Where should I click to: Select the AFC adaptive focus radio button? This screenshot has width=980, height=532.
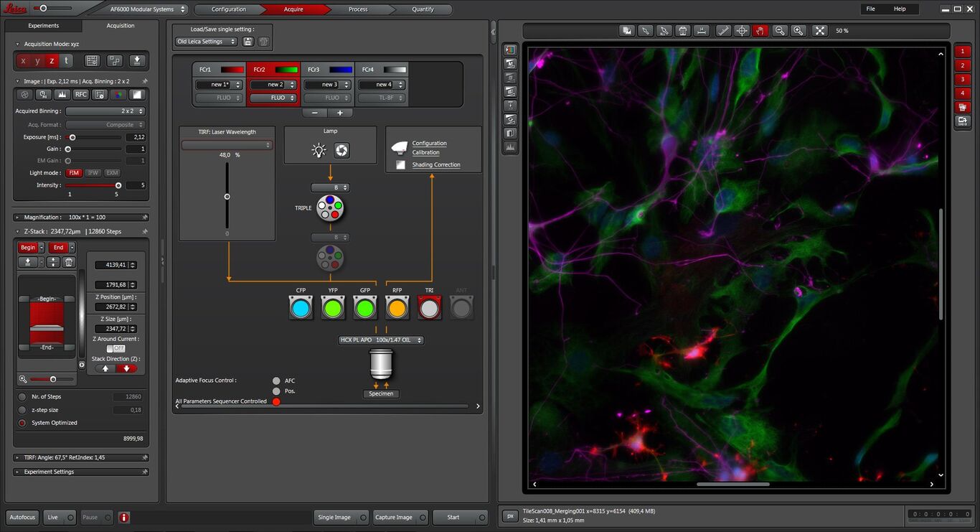pyautogui.click(x=276, y=381)
